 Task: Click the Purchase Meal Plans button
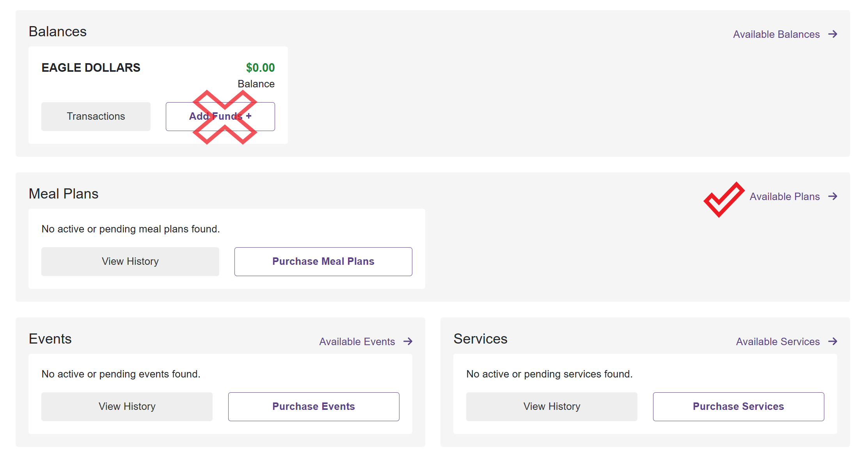point(323,262)
